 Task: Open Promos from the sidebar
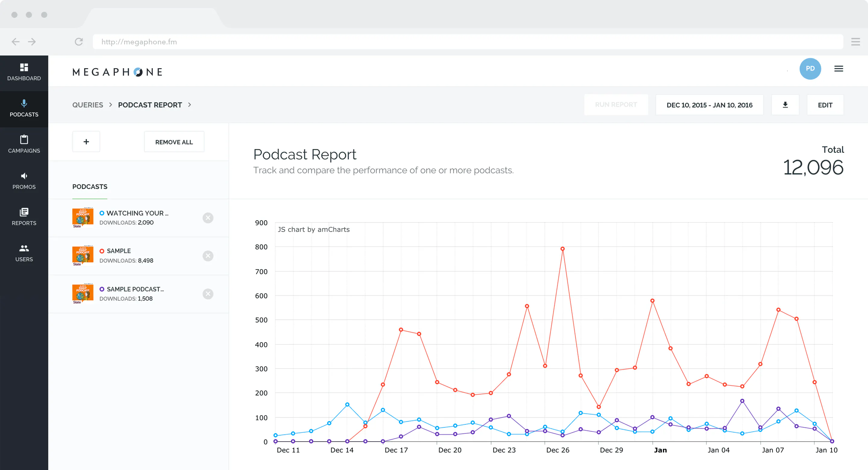tap(24, 181)
